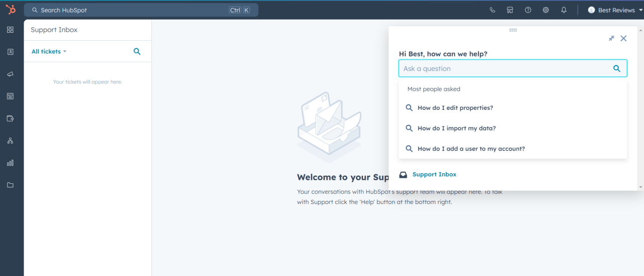644x276 pixels.
Task: Click the "Hi Best, how can we help?" heading
Action: coord(443,54)
